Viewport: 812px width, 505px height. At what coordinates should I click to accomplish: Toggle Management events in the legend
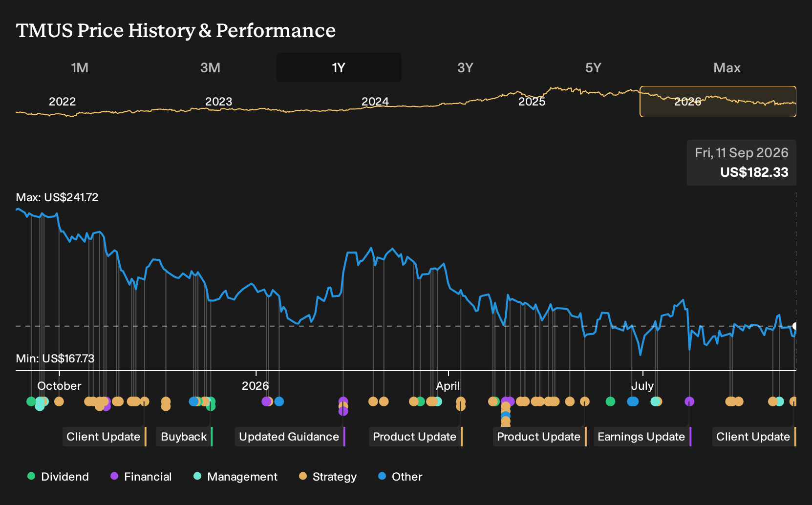pyautogui.click(x=235, y=477)
